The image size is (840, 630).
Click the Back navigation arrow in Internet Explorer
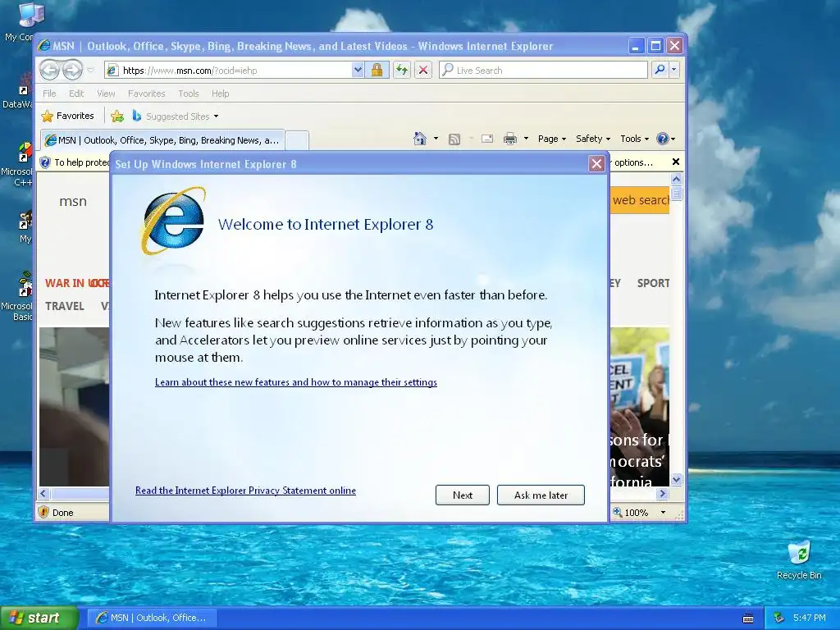(49, 70)
